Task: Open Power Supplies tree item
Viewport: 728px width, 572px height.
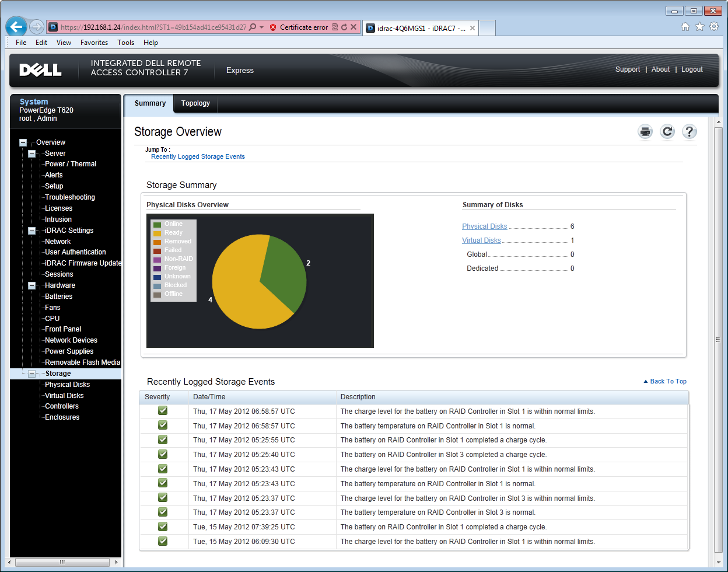Action: coord(69,351)
